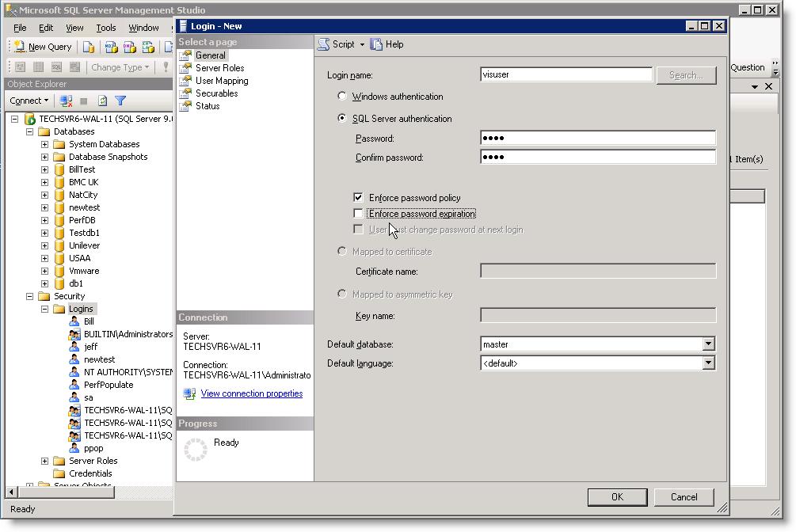
Task: Select the NT AUTHORITY\SYSTEM login
Action: pyautogui.click(x=128, y=373)
